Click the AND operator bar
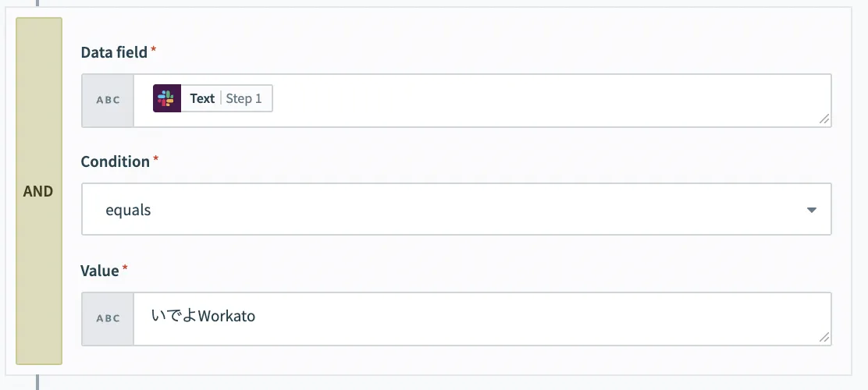Image resolution: width=868 pixels, height=390 pixels. click(38, 191)
